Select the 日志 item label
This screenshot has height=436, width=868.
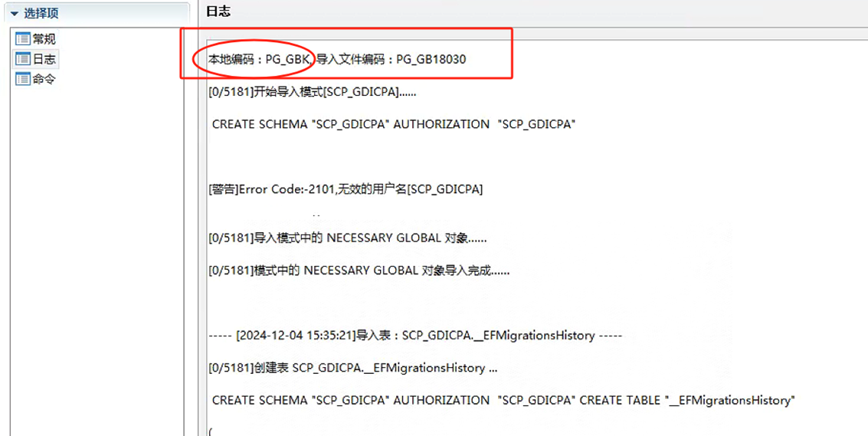(x=44, y=59)
